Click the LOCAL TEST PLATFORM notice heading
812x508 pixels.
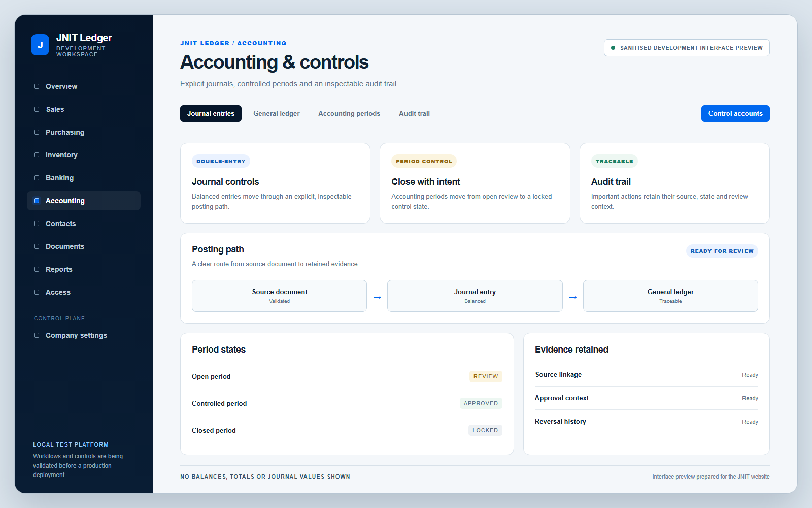pyautogui.click(x=71, y=444)
